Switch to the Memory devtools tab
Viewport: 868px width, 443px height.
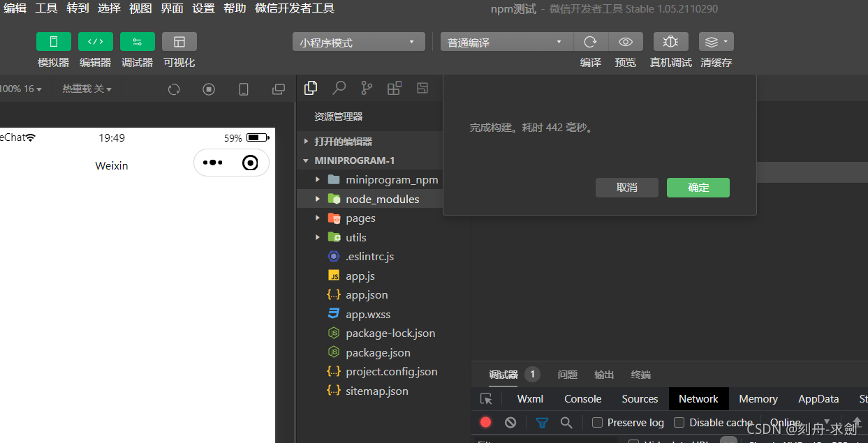click(x=758, y=399)
